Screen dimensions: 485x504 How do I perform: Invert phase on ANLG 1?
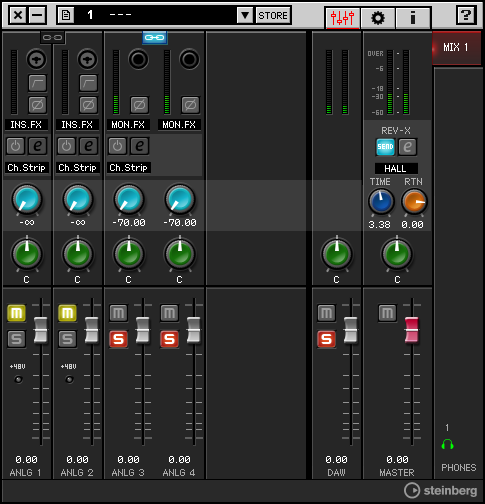[x=37, y=105]
